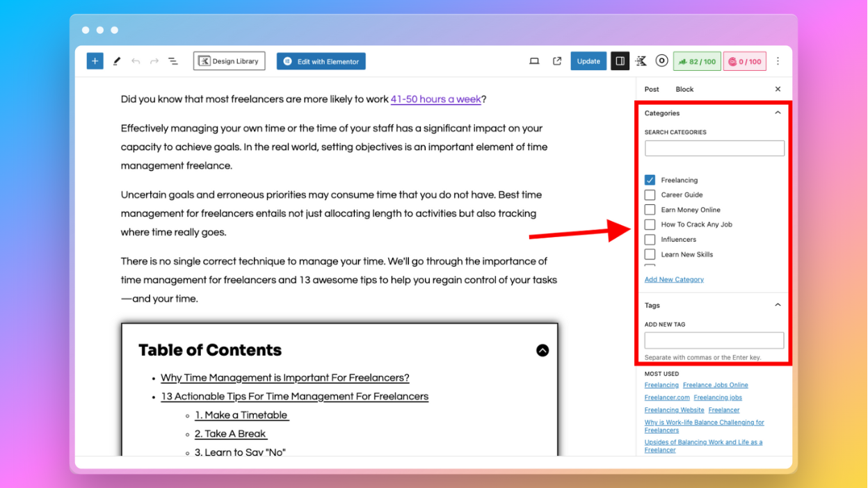868x488 pixels.
Task: Select the pencil editing tools icon
Action: (x=116, y=60)
